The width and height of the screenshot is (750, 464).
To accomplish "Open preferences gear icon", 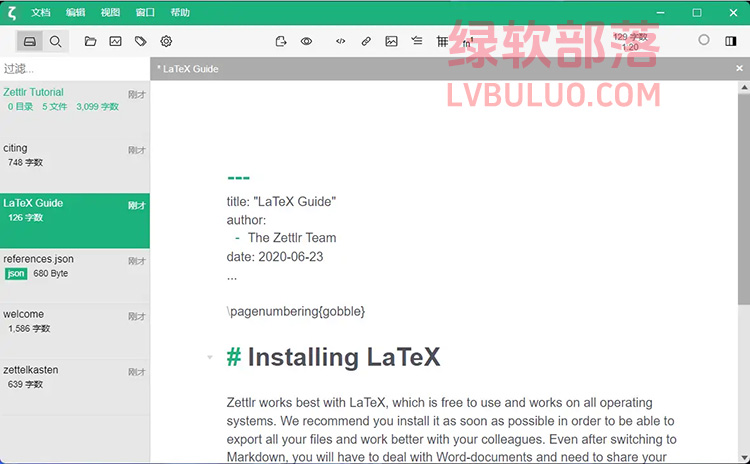I will (166, 41).
